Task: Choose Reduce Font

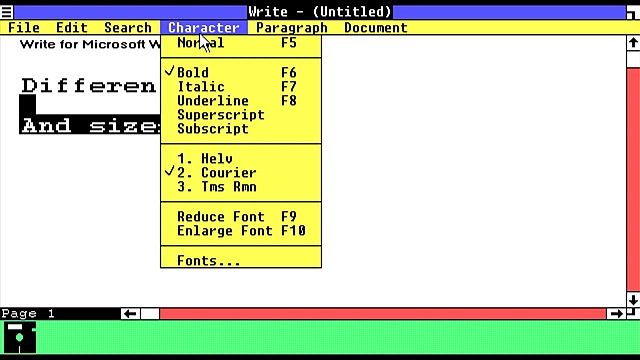Action: pos(241,217)
